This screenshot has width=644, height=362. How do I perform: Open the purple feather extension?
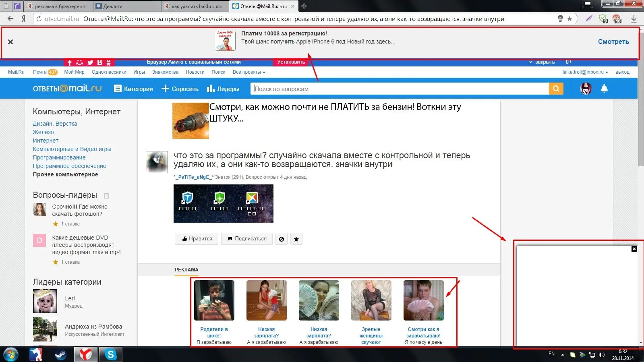[589, 19]
